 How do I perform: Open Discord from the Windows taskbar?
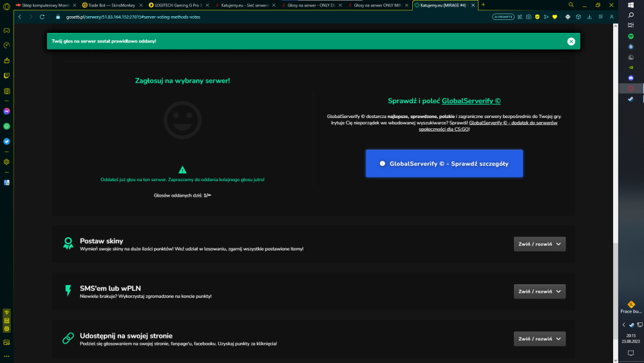pyautogui.click(x=631, y=78)
